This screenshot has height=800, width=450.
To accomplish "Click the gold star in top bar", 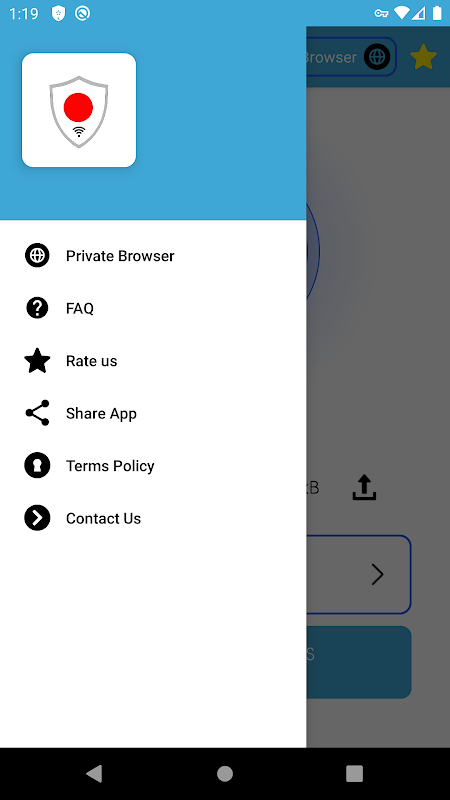I will [x=423, y=57].
